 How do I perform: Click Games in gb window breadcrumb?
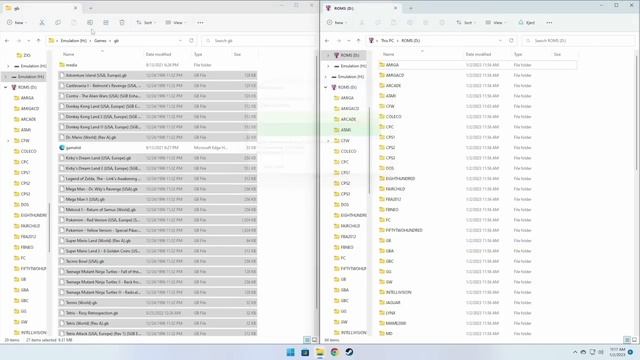[x=100, y=41]
